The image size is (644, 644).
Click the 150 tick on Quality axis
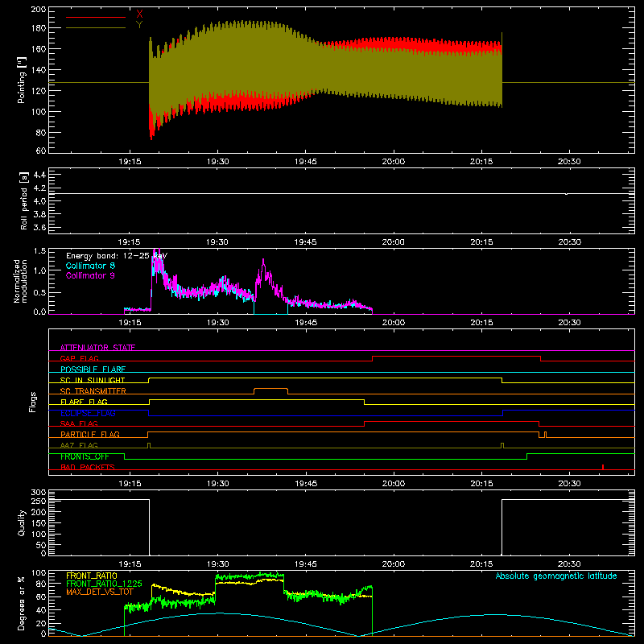coord(39,523)
